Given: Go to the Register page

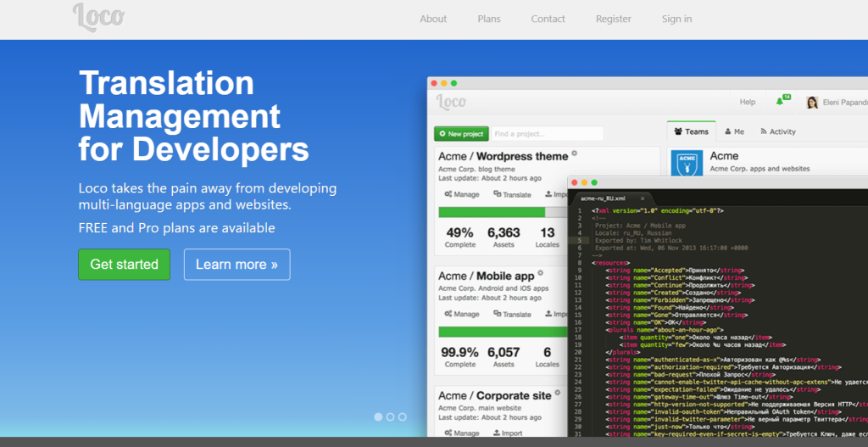Looking at the screenshot, I should 613,19.
